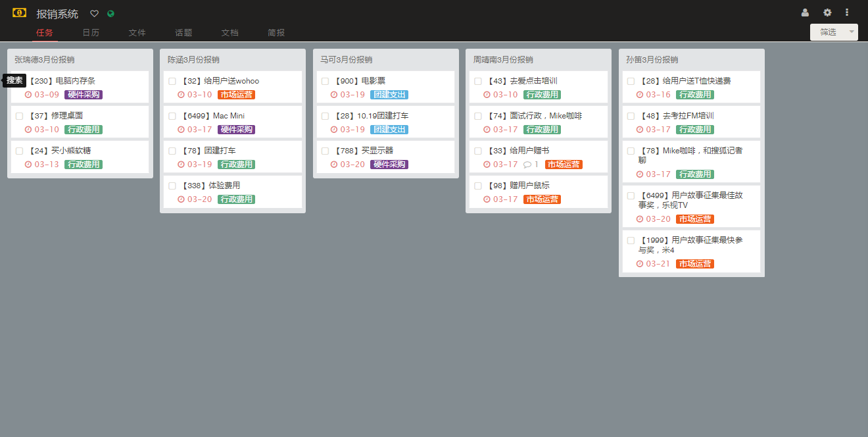Screen dimensions: 868x437
Task: Check the 修理桌面 task checkbox
Action: pos(19,116)
